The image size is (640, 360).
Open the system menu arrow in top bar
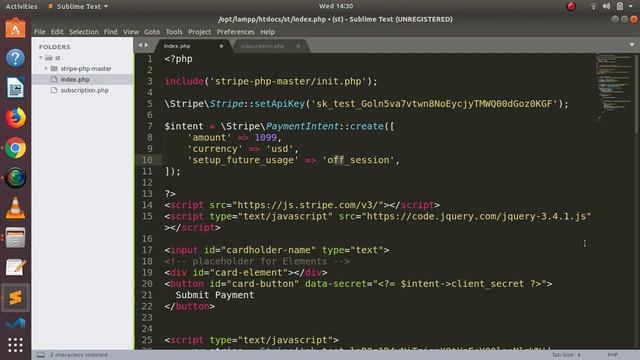coord(631,6)
